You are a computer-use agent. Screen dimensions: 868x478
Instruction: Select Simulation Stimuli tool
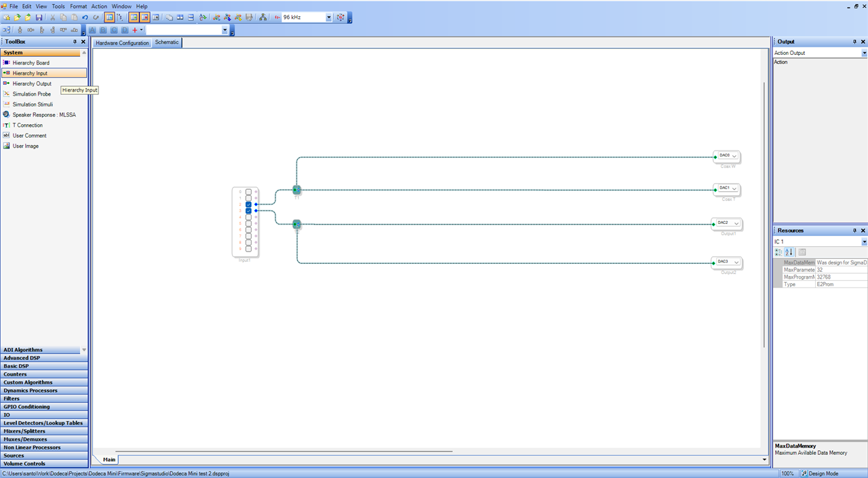point(33,104)
